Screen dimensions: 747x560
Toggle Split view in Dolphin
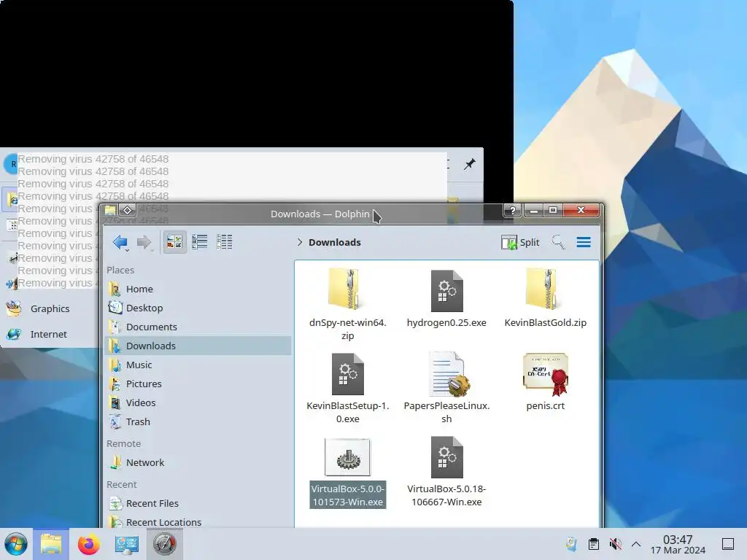520,242
